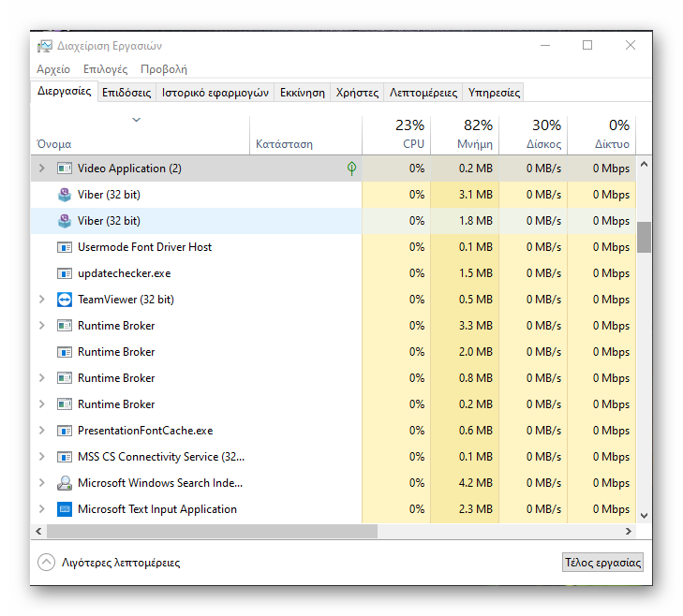Expand the Runtime Broker using 3.3 MB
This screenshot has width=683, height=616.
click(42, 325)
